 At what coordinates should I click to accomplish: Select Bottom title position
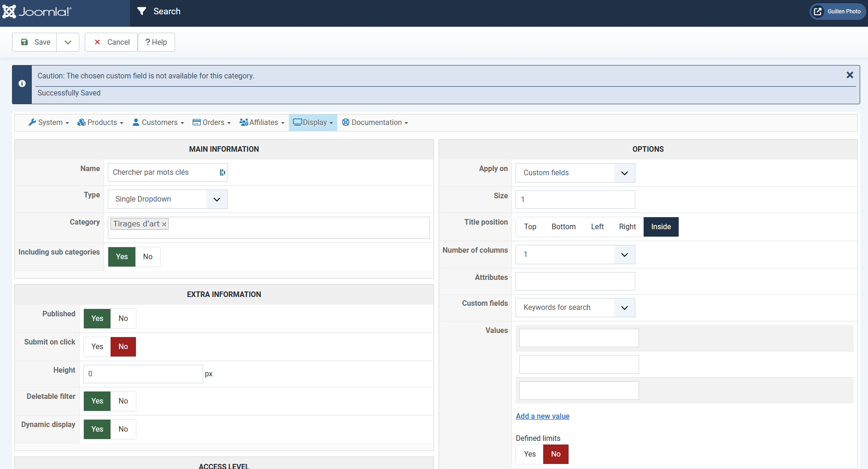click(x=564, y=227)
